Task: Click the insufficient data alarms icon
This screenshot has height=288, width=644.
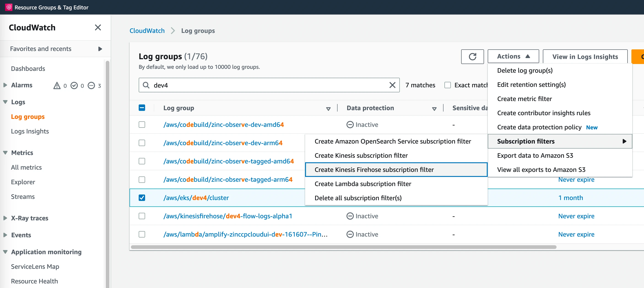Action: pos(92,85)
